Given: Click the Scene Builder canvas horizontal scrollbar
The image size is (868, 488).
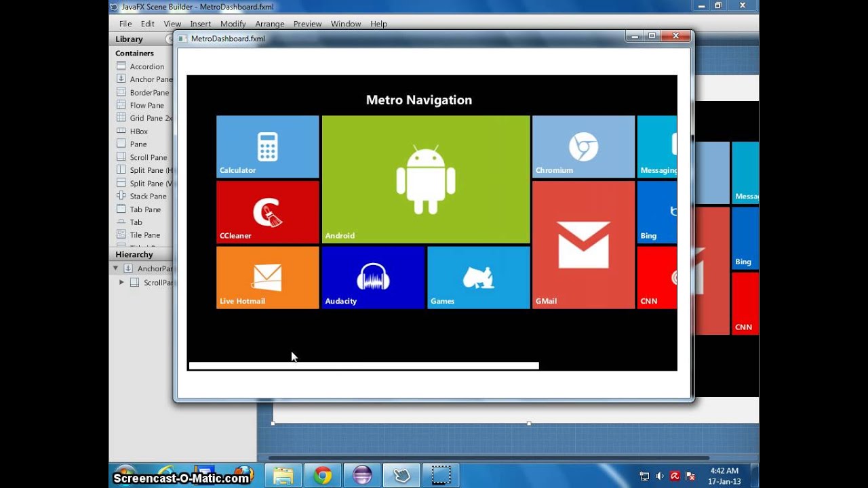Looking at the screenshot, I should click(489, 458).
